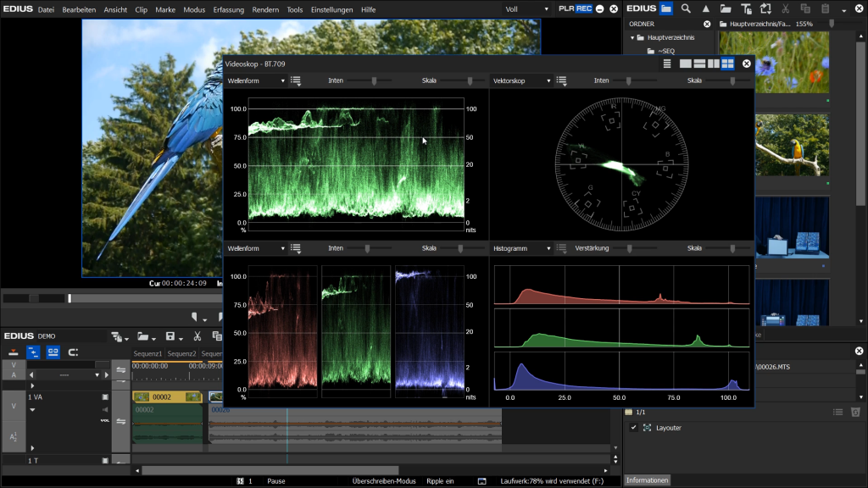
Task: Switch videoscope to single-pane layout
Action: point(686,64)
